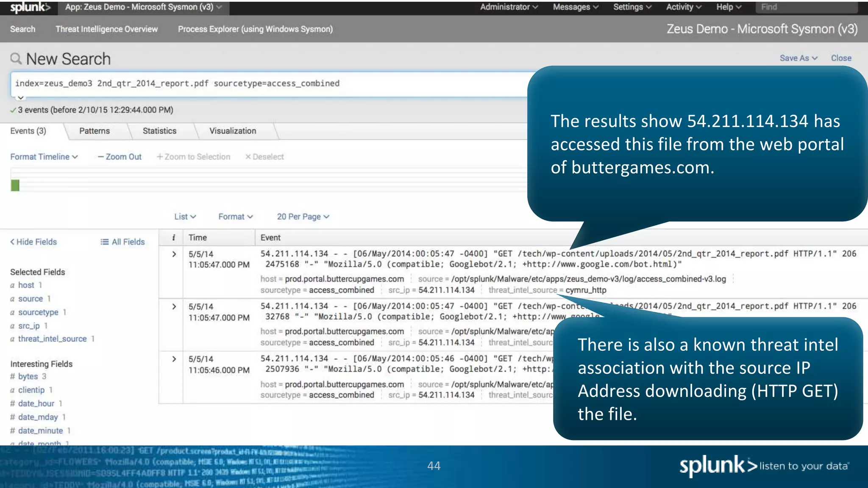This screenshot has height=488, width=868.
Task: Click the bytes interesting field
Action: pos(28,377)
